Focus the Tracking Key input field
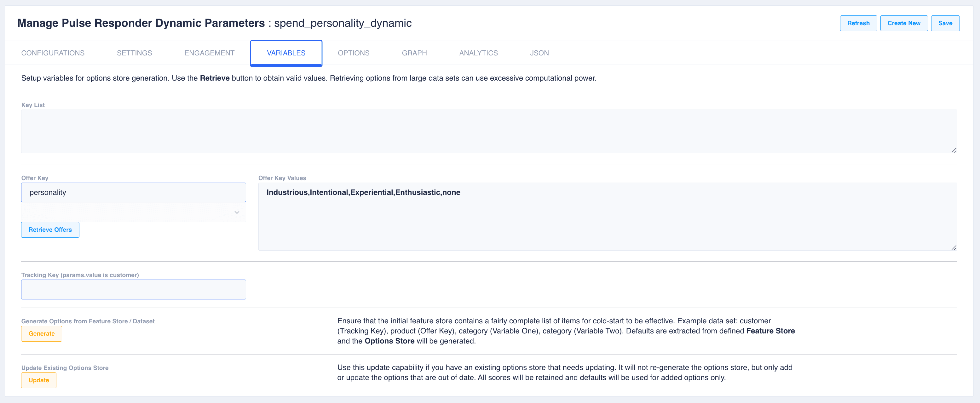This screenshot has width=980, height=403. 134,290
